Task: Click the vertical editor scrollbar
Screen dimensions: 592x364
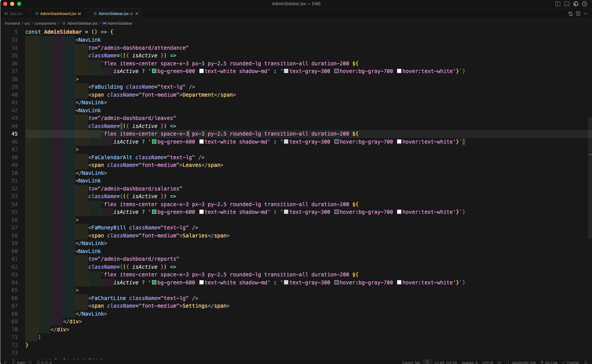Action: [x=590, y=177]
